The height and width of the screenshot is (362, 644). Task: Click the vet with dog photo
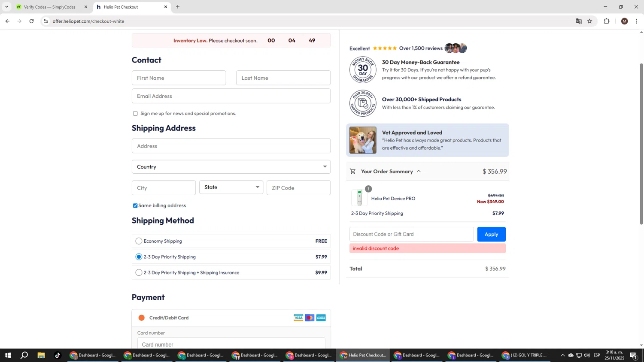pos(363,140)
